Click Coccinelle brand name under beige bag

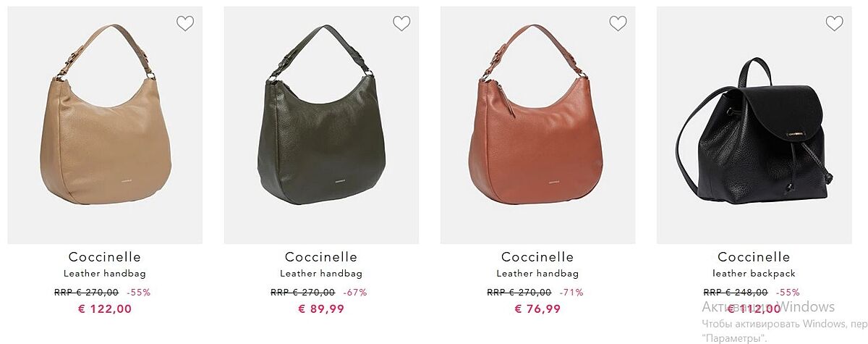(105, 257)
